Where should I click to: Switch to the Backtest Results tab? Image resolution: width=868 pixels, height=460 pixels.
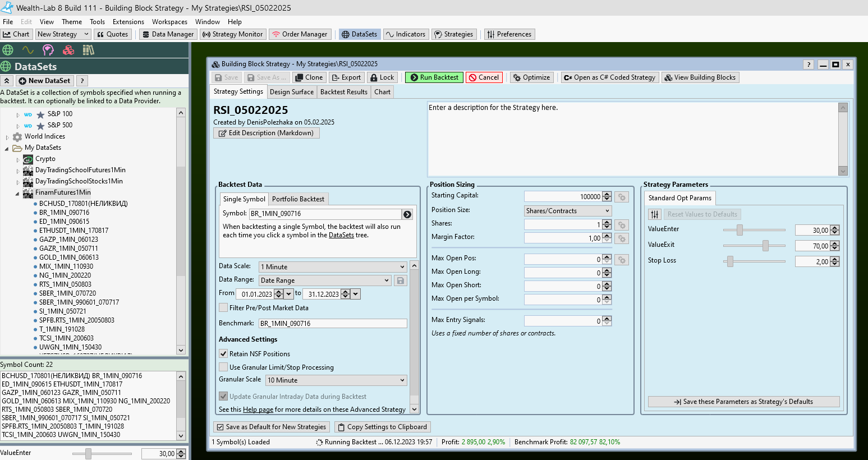[344, 92]
